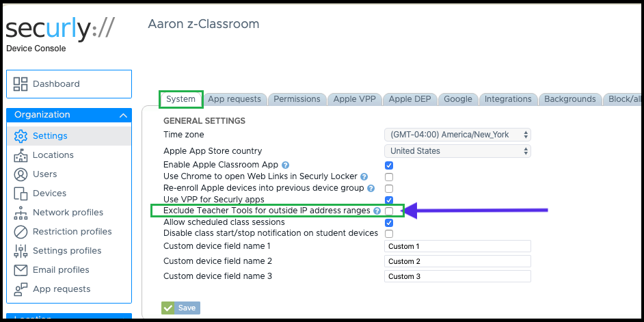The width and height of the screenshot is (644, 322).
Task: Select the Users person icon
Action: 21,174
